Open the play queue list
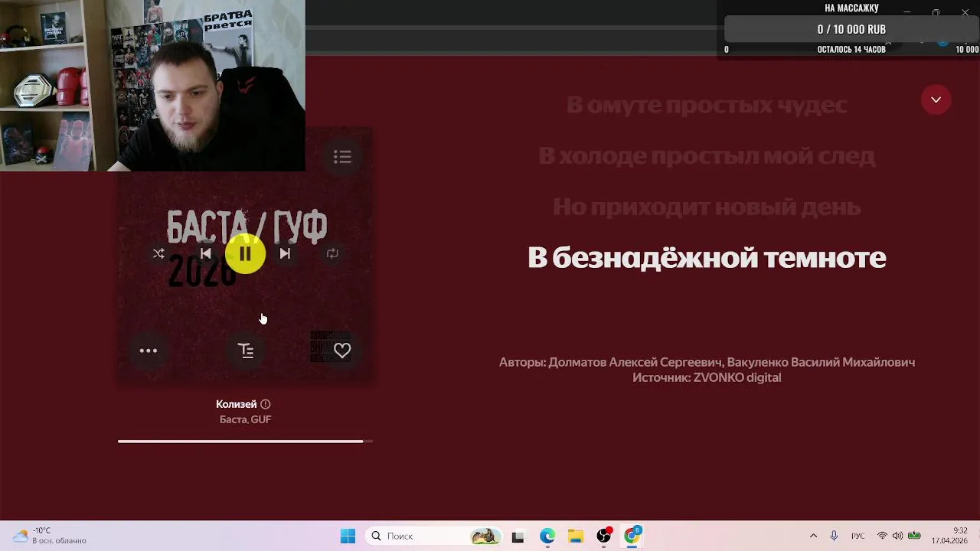This screenshot has width=980, height=551. (x=342, y=157)
